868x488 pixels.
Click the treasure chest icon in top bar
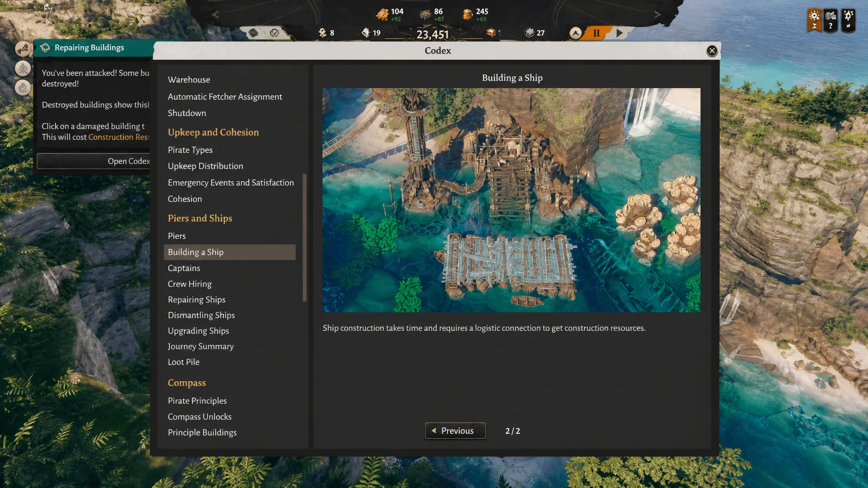pyautogui.click(x=491, y=33)
